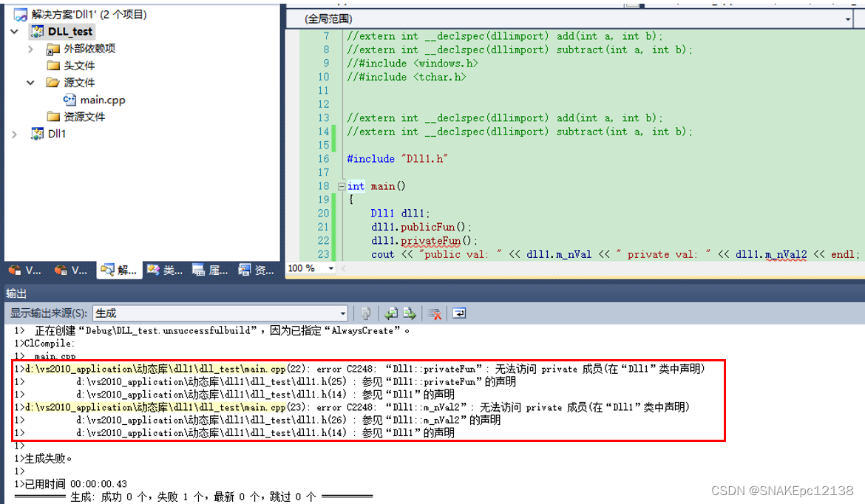Click the Dll1 project icon
This screenshot has width=865, height=504.
[x=37, y=134]
